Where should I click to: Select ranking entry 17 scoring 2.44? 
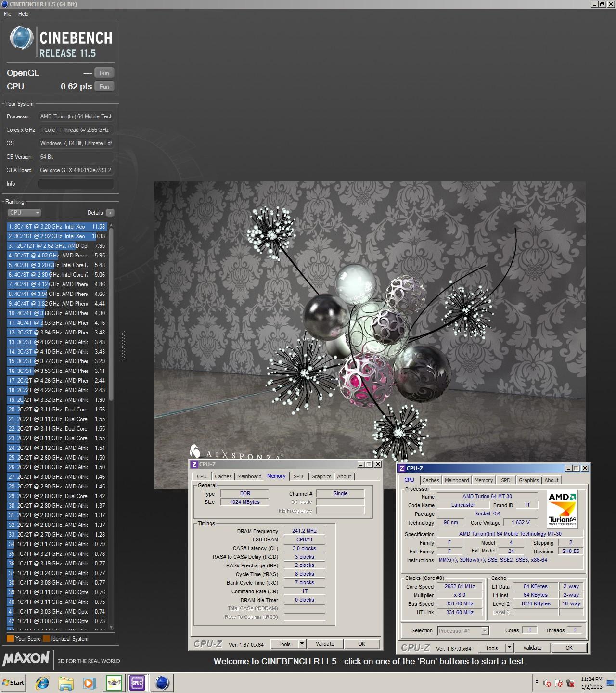click(57, 381)
